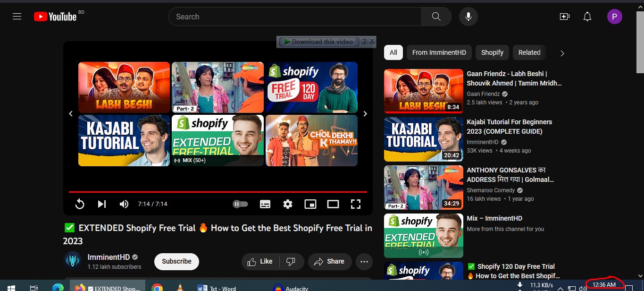
Task: Open the Chol Dekhi K Thamay end-screen card
Action: point(312,140)
